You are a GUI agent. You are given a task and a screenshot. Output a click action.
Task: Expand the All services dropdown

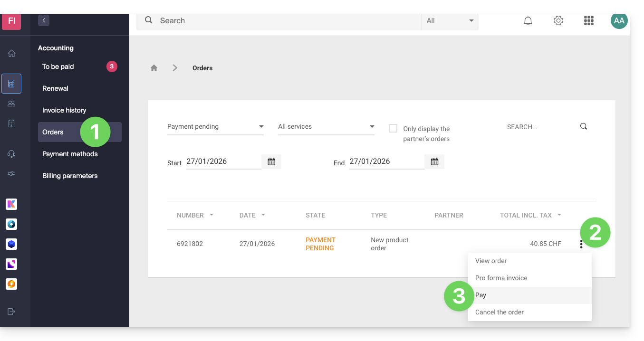pos(326,127)
